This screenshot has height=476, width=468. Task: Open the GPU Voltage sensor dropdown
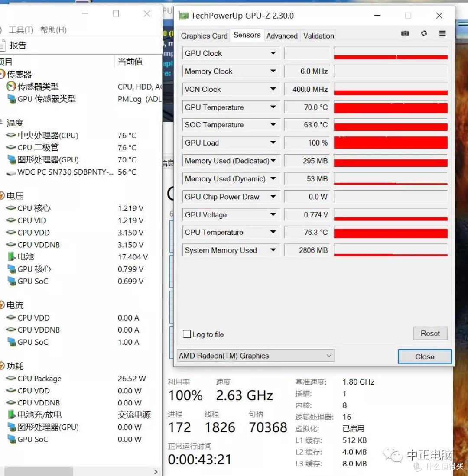point(273,214)
